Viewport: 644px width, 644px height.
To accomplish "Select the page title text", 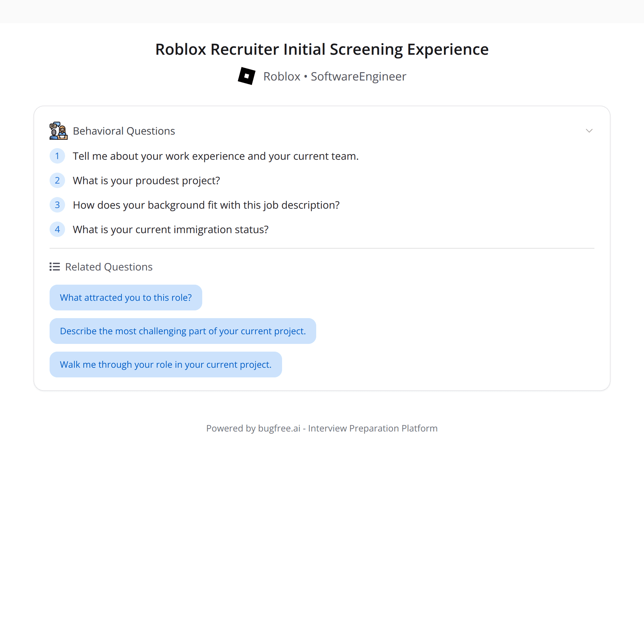I will [x=322, y=49].
